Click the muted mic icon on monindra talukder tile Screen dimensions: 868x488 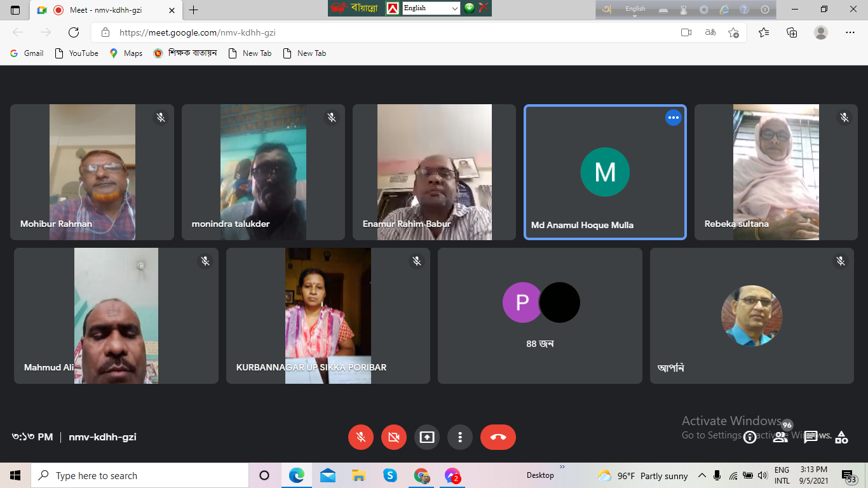[x=332, y=118]
